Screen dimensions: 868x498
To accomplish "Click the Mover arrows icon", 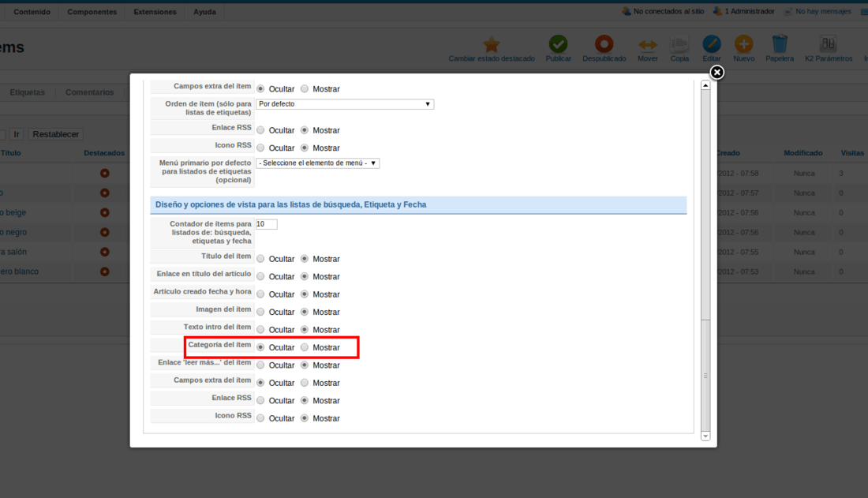I will pyautogui.click(x=648, y=45).
